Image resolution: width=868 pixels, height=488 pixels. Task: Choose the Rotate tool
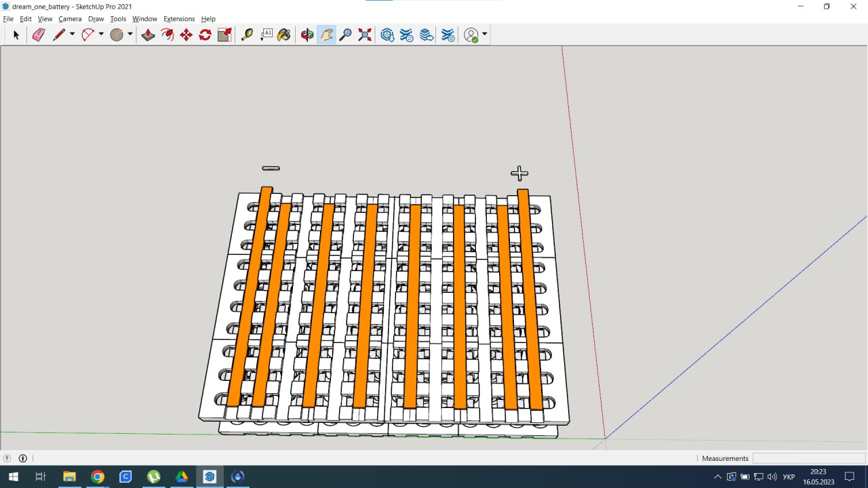click(x=205, y=35)
